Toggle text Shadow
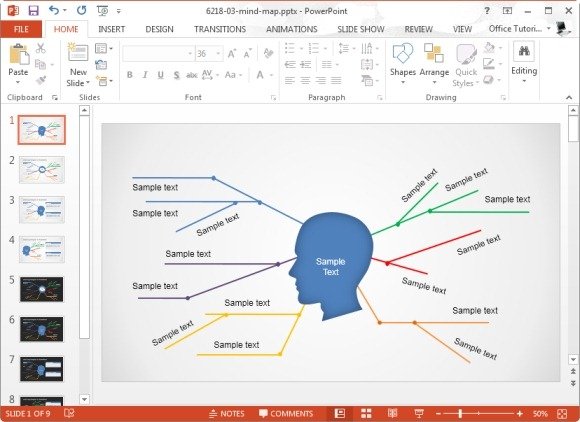Viewport: 580px width, 422px height. 176,75
